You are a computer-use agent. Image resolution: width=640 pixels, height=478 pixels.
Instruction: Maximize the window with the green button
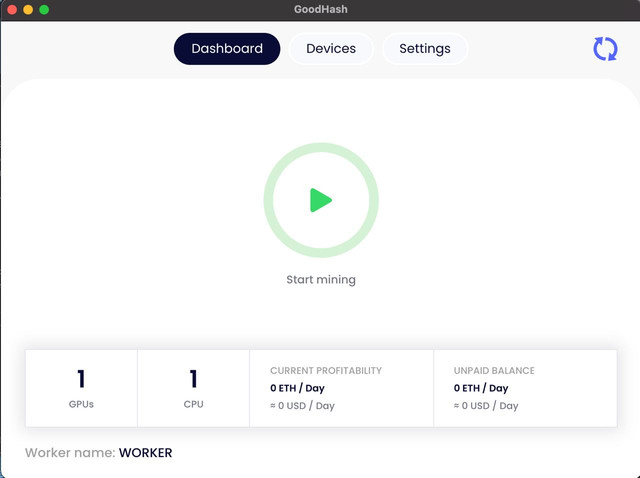pos(44,9)
